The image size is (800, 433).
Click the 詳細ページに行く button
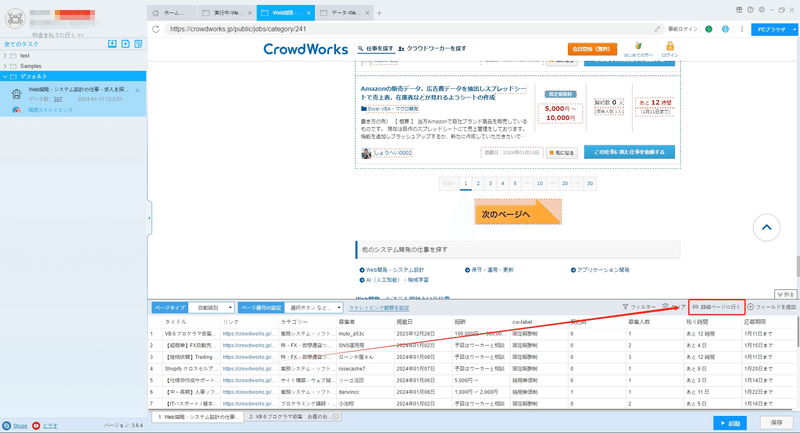716,307
